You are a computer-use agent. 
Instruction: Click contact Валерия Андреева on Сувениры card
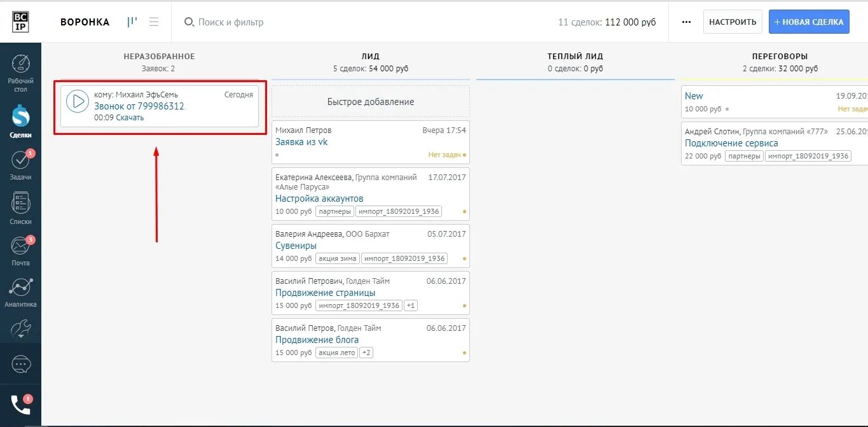(x=308, y=234)
